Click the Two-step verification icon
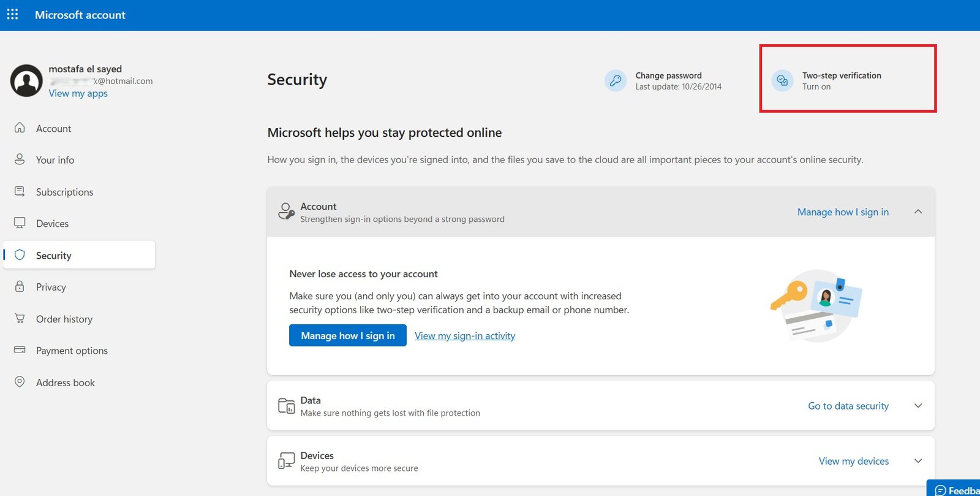Screen dimensions: 980x496 (782, 80)
